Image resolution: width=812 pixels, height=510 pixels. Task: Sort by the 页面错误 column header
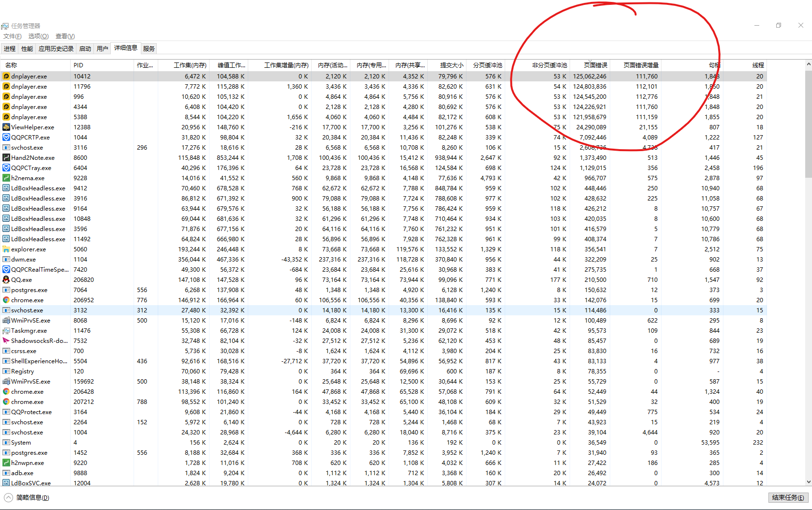click(x=595, y=65)
